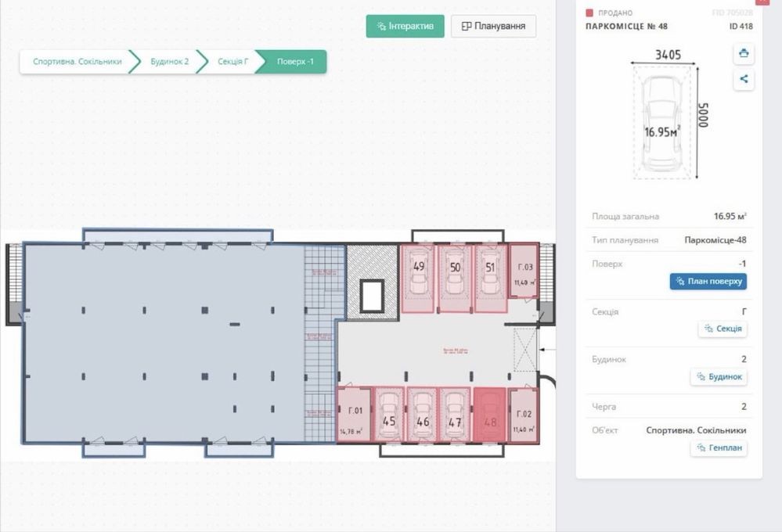This screenshot has height=532, width=782.
Task: Select parking space 46 on the plan
Action: [423, 415]
